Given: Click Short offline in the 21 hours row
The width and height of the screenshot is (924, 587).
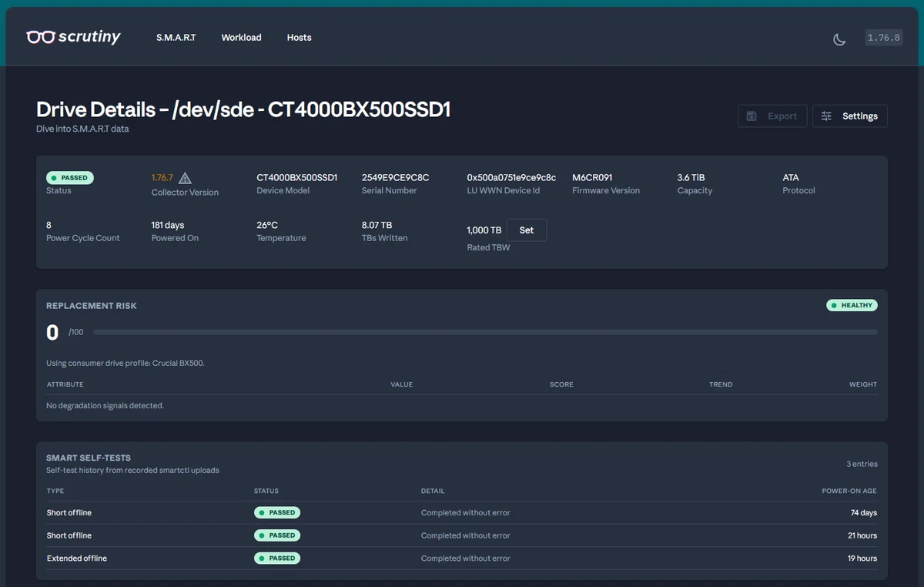Looking at the screenshot, I should pyautogui.click(x=69, y=535).
